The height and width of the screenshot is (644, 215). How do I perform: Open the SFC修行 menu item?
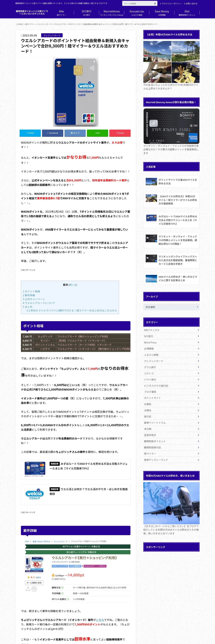[x=86, y=13]
